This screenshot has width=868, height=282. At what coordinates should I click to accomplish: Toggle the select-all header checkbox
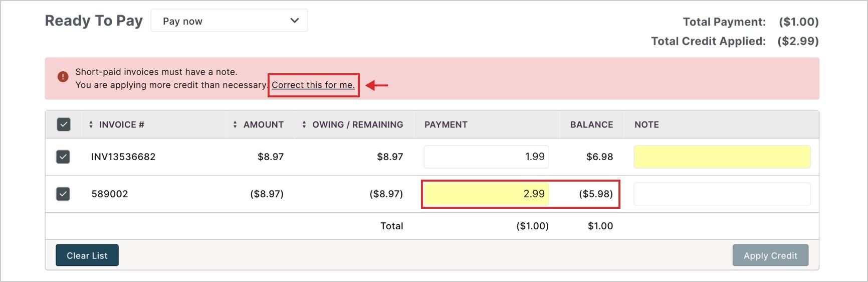coord(64,124)
